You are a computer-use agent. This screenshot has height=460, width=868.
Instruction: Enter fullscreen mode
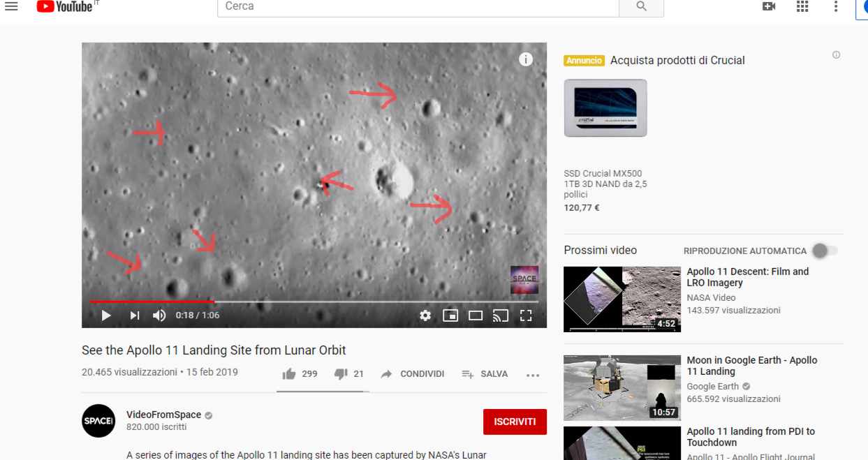[x=526, y=316]
